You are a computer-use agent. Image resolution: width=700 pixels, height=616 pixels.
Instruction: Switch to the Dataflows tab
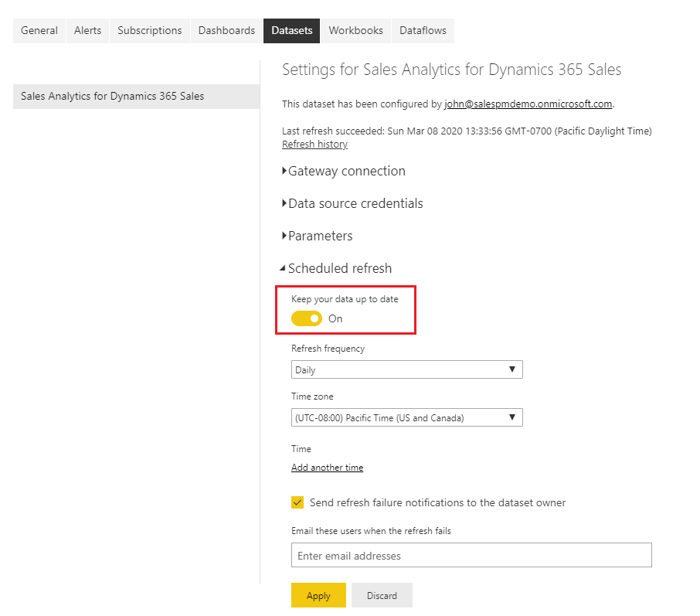click(x=423, y=30)
